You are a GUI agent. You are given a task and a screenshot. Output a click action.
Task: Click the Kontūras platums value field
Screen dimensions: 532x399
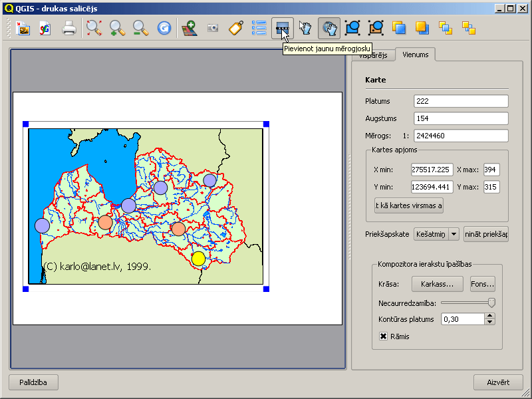coord(462,319)
